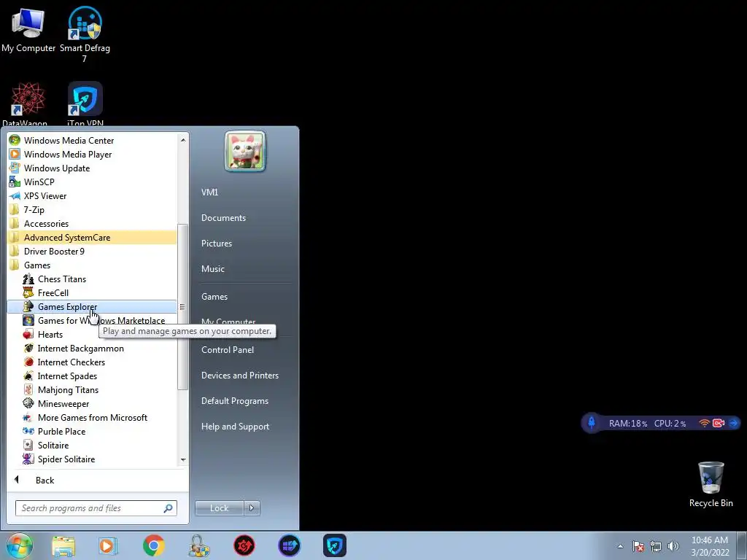Click the Lock button
Viewport: 747px width, 560px height.
(219, 508)
